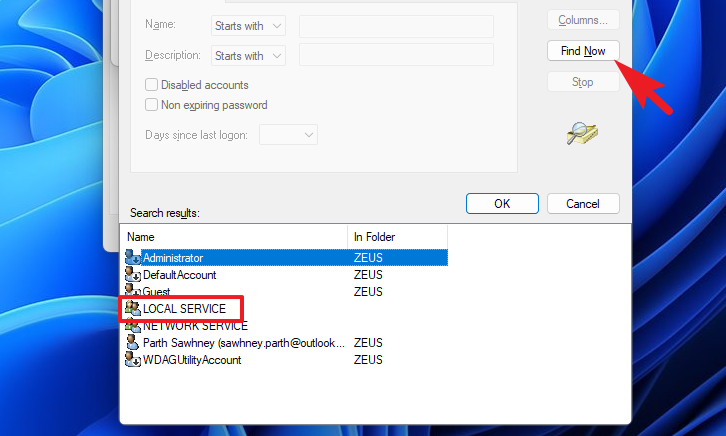Click ZEUS folder cell for Administrator
Screen dimensions: 726x436
click(x=368, y=258)
